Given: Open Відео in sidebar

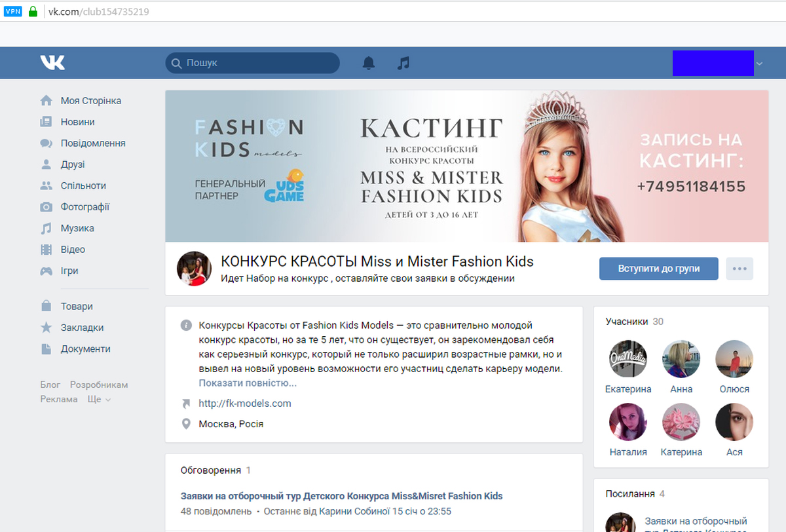Looking at the screenshot, I should [x=73, y=250].
